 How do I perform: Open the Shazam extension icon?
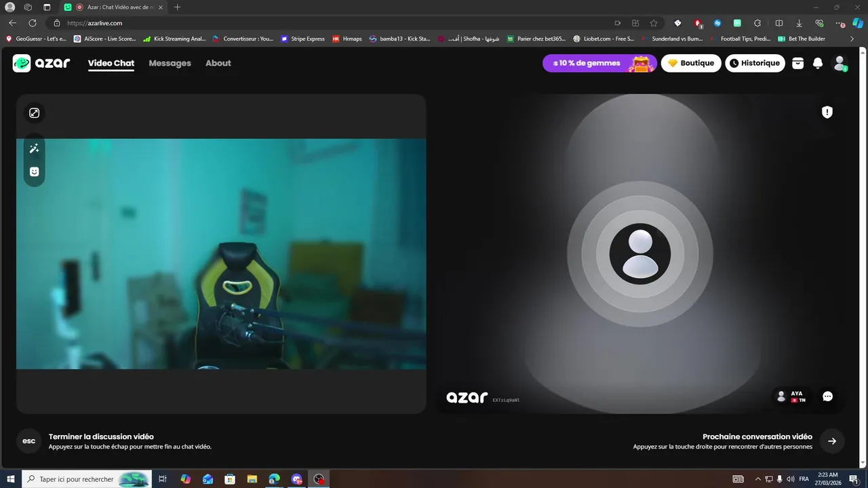click(x=717, y=23)
